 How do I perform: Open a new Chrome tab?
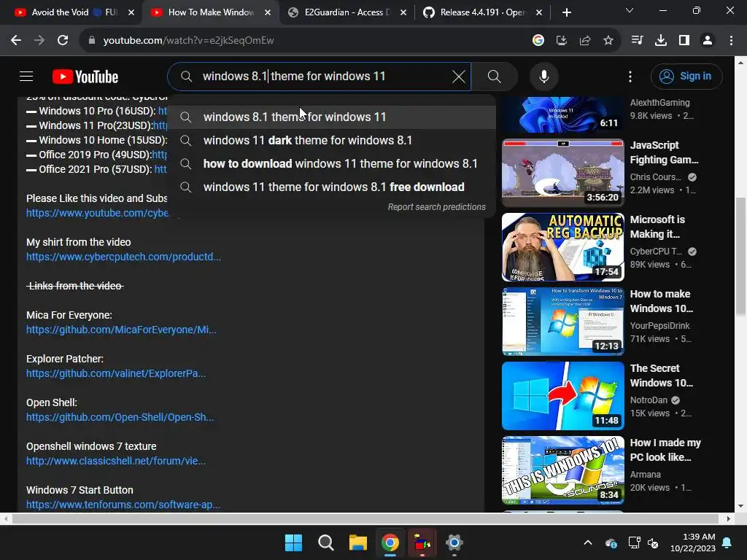tap(566, 12)
